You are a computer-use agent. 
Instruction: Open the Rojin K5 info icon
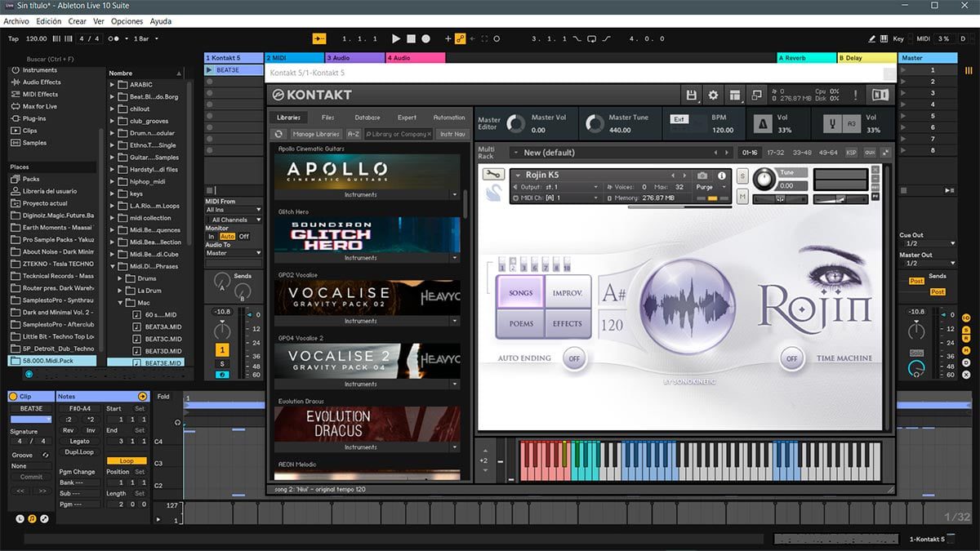tap(722, 176)
